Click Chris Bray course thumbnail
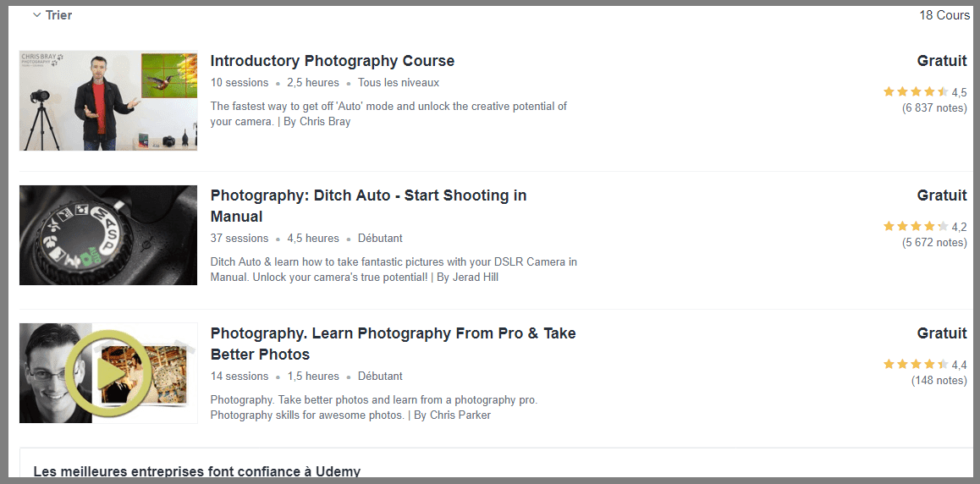Image resolution: width=980 pixels, height=484 pixels. [108, 101]
